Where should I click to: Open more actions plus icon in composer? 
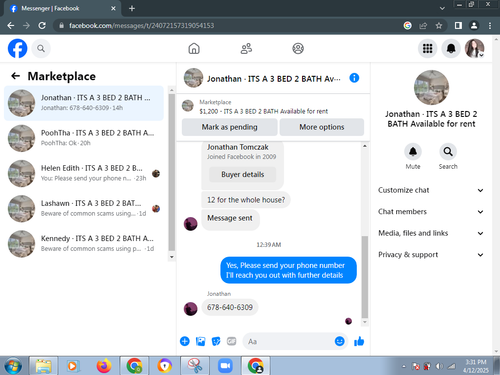185,341
